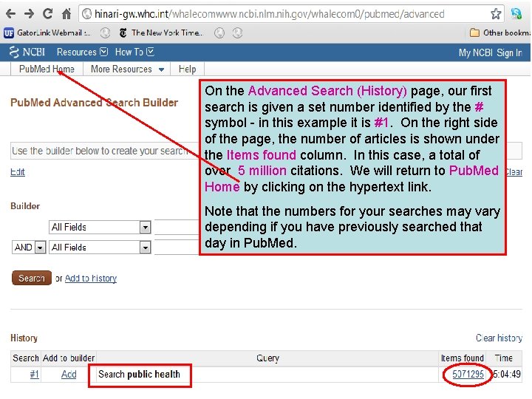Open search #1 in history
532x399 pixels.
coord(34,374)
